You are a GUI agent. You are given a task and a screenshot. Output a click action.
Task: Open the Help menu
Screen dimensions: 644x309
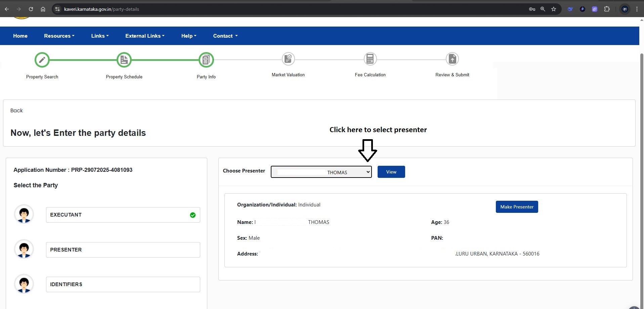click(188, 36)
